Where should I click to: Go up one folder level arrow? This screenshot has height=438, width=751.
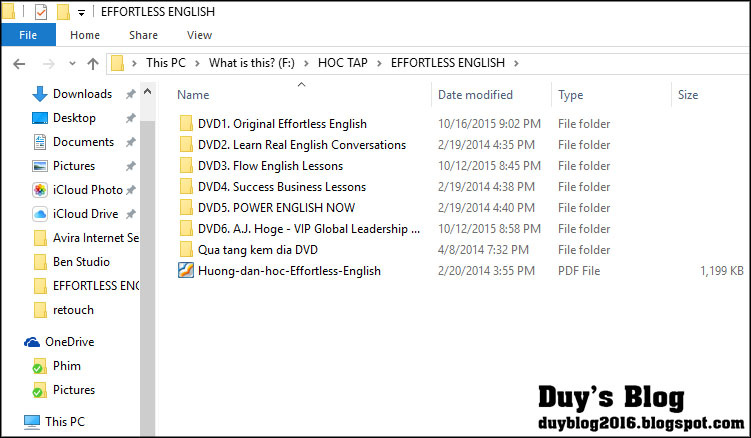click(x=93, y=63)
